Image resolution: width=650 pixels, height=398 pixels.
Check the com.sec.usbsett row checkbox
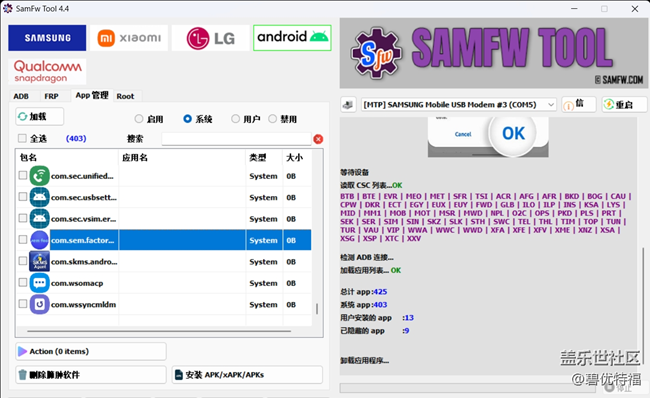pyautogui.click(x=23, y=197)
